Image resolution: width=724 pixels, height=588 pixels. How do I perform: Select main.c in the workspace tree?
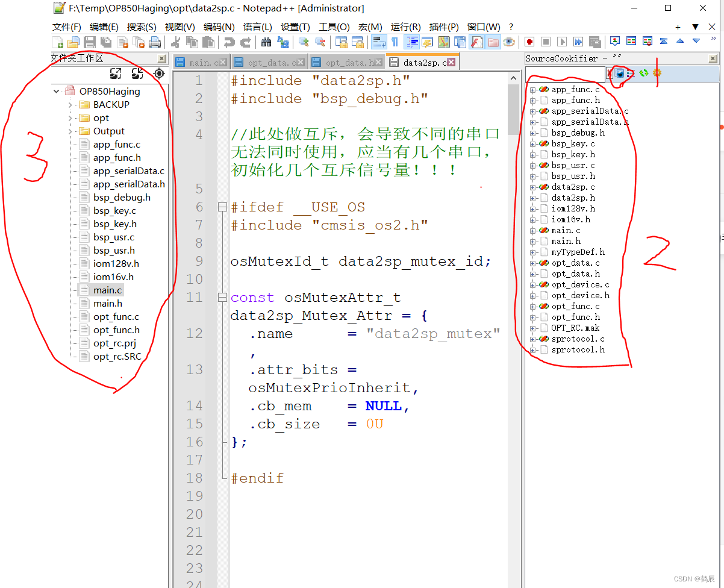[x=108, y=290]
